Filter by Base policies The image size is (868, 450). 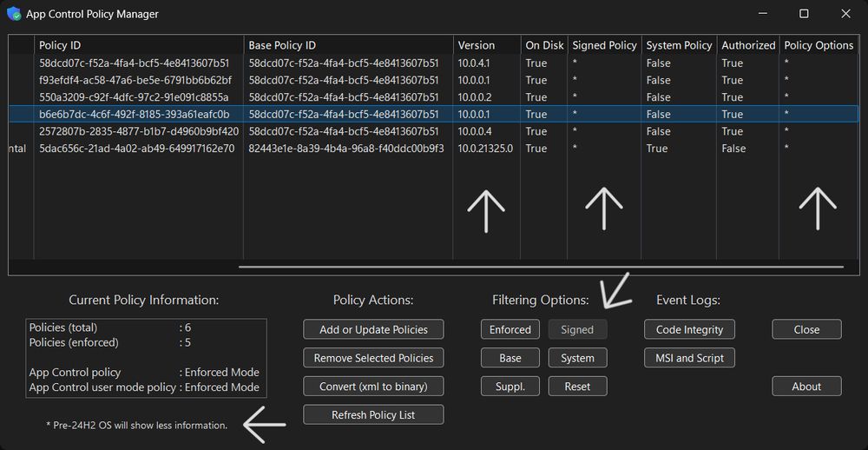click(510, 358)
